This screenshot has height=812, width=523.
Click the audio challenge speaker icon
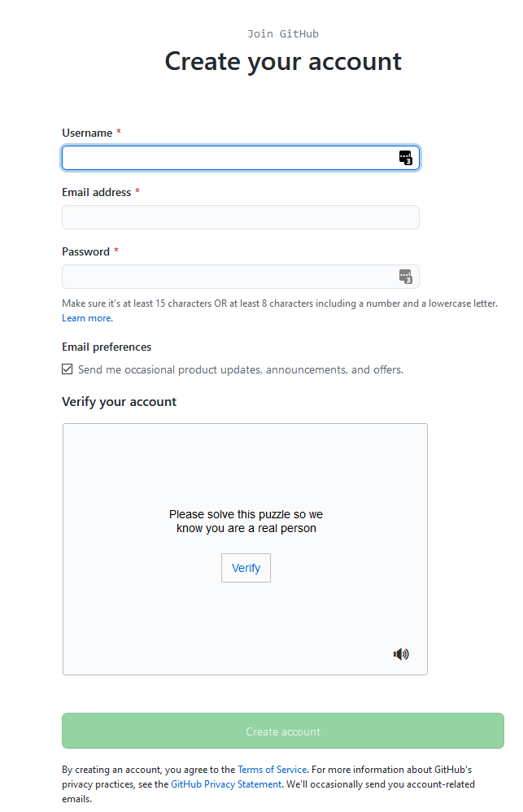tap(400, 653)
